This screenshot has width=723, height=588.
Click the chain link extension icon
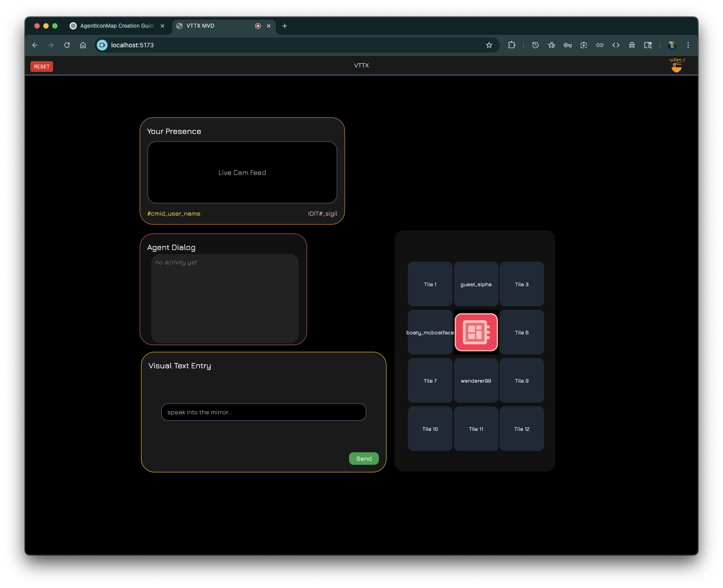[600, 45]
